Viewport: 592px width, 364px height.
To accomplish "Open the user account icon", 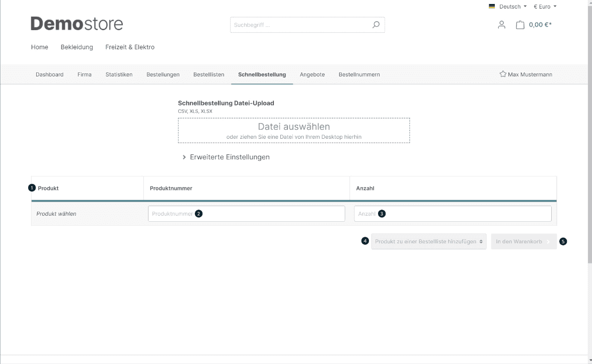I will [501, 25].
